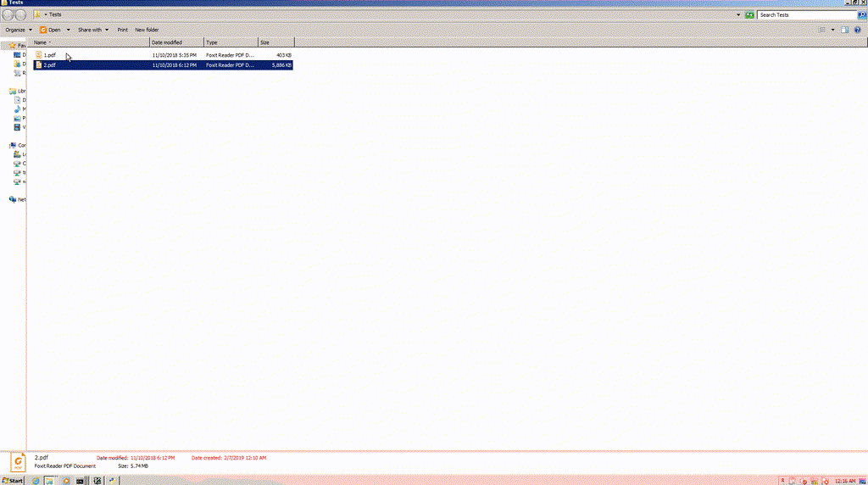
Task: Select the Videos library film icon
Action: tap(17, 127)
